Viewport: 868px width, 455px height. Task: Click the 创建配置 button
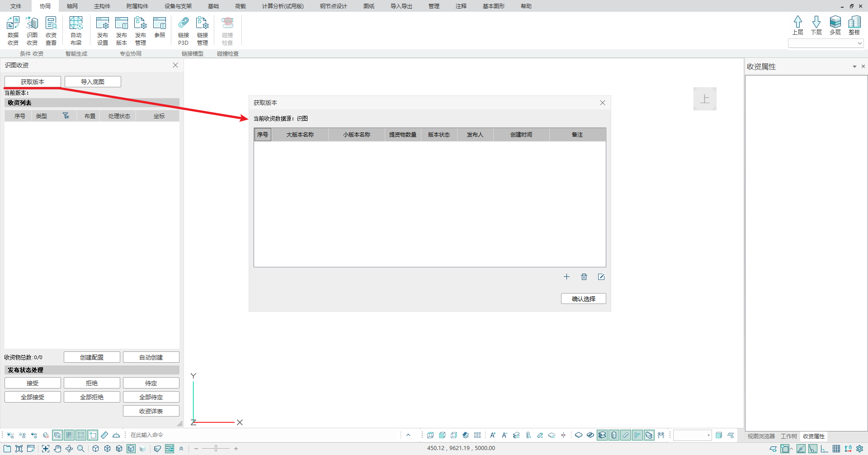pos(92,357)
